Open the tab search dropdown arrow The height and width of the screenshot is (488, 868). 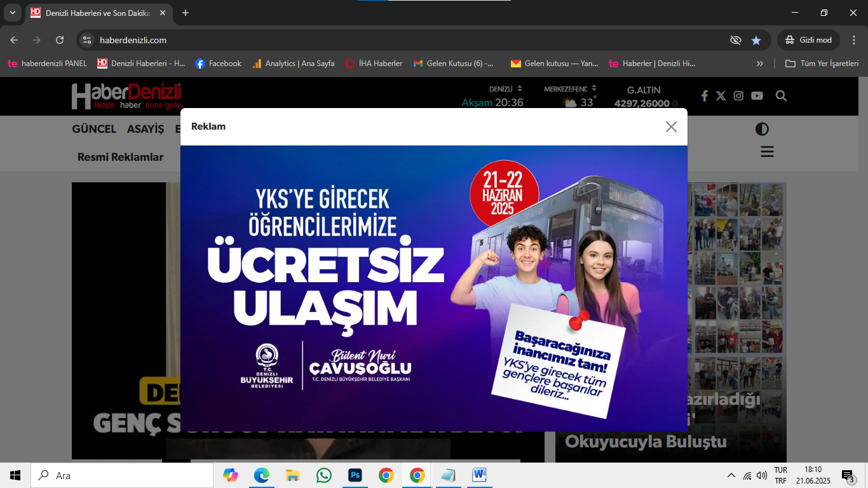12,13
